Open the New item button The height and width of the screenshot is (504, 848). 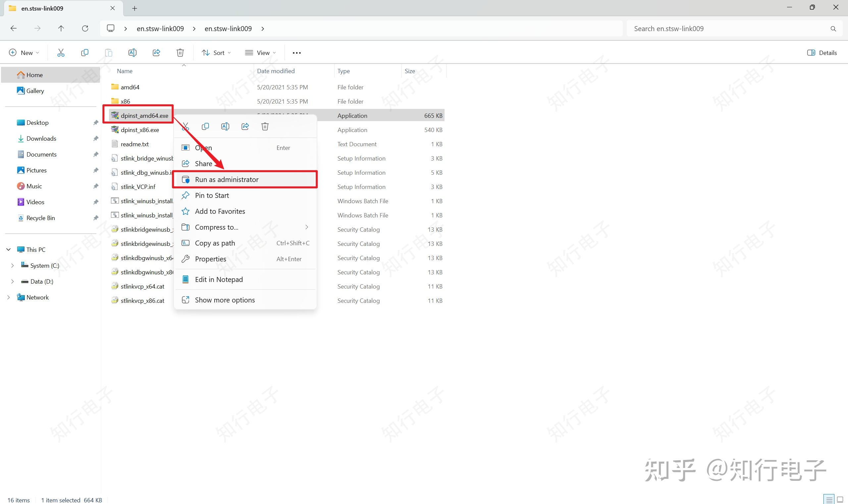click(x=24, y=53)
